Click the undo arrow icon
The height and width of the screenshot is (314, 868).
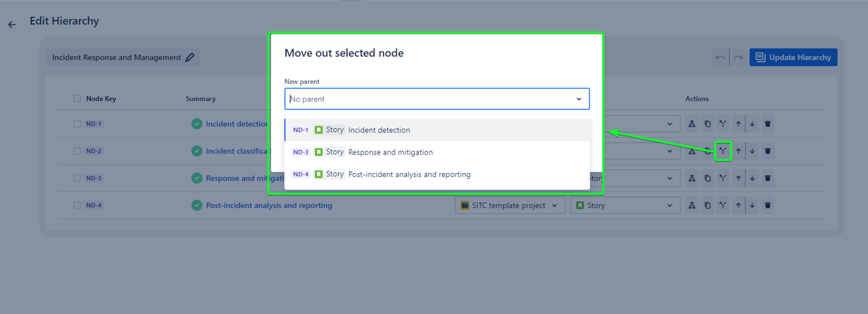coord(720,57)
